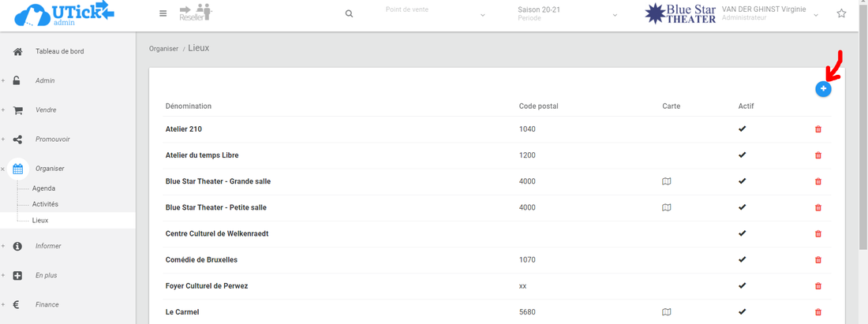Open Tableau de bord in sidebar
Screen dimensions: 868x324
point(59,51)
